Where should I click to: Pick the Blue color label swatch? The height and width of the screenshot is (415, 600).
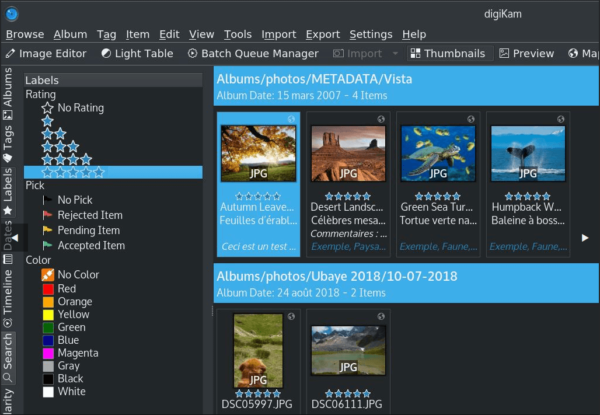(48, 340)
